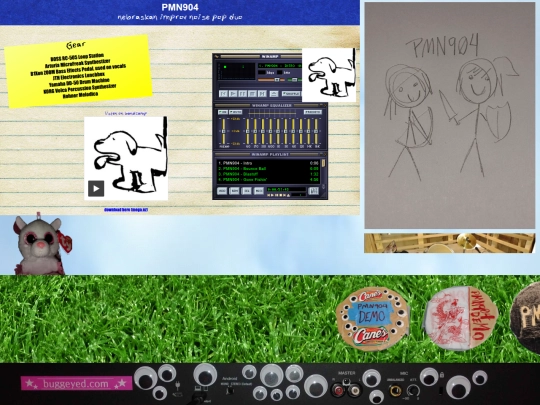Screen dimensions: 540x405
Task: Click the Cane's PMN904 Demo disc
Action: [372, 319]
